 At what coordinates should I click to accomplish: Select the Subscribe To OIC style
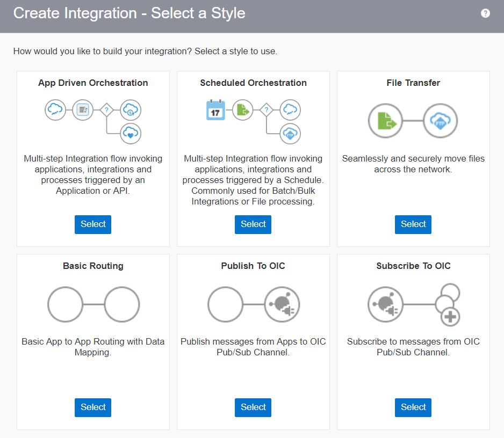[x=413, y=407]
